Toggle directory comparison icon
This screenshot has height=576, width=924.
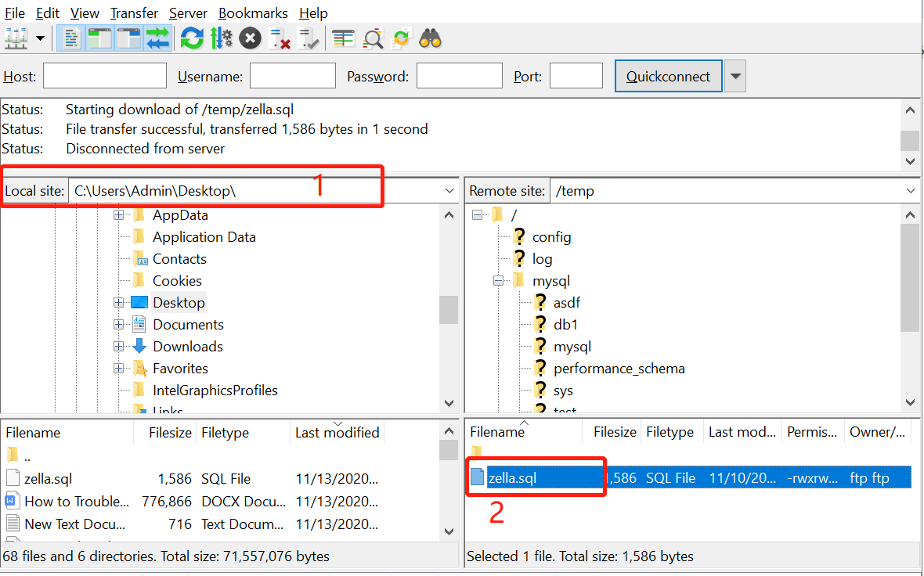pyautogui.click(x=374, y=38)
